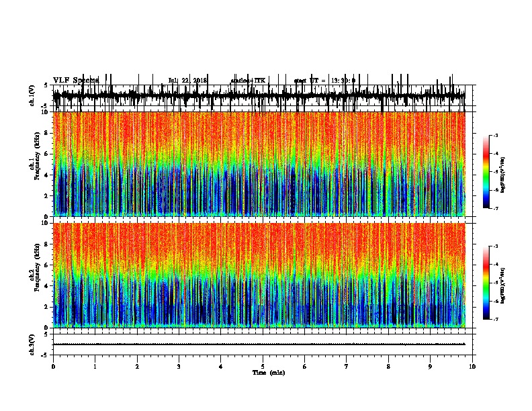Click inside the ch.2 frequency spectrogram

point(259,275)
